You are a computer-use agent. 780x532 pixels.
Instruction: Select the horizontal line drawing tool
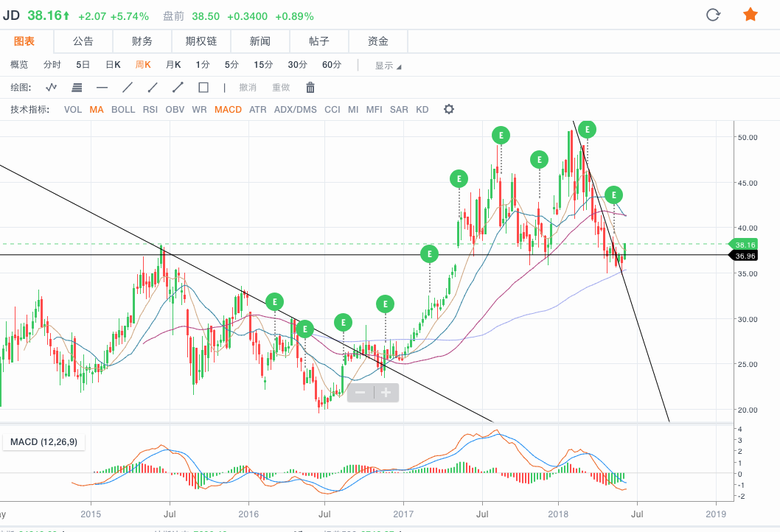pyautogui.click(x=102, y=87)
